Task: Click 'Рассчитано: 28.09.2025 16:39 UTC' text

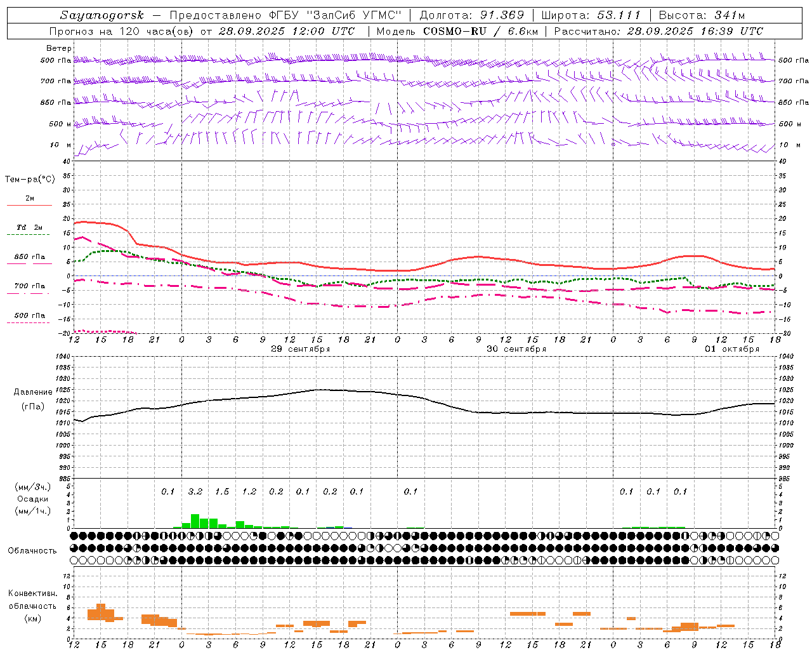Action: 658,31
